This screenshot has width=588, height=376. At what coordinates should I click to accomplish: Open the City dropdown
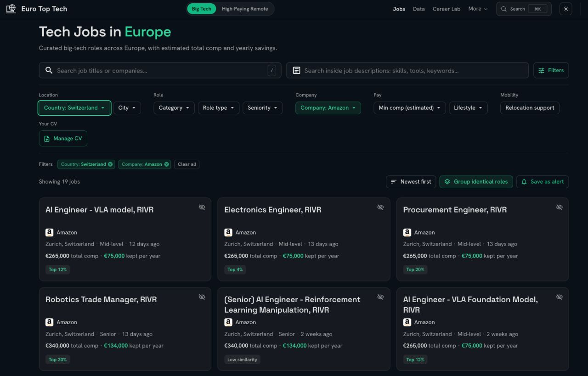[x=127, y=108]
